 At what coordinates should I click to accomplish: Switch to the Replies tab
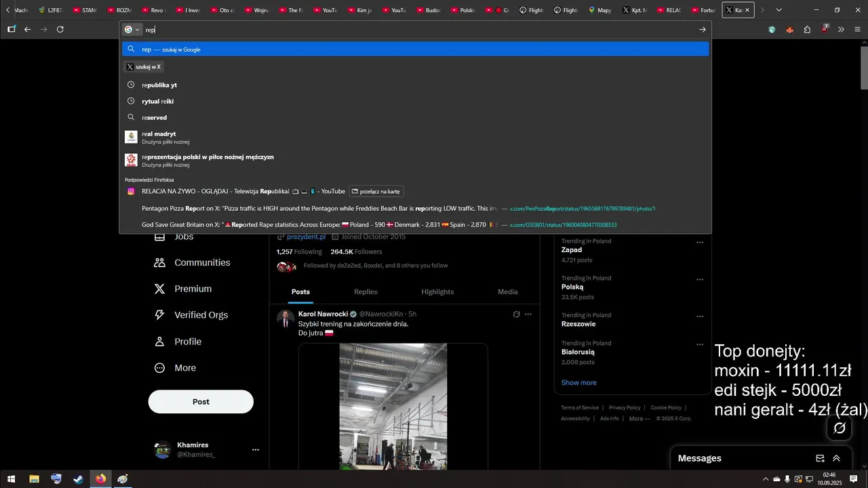366,292
